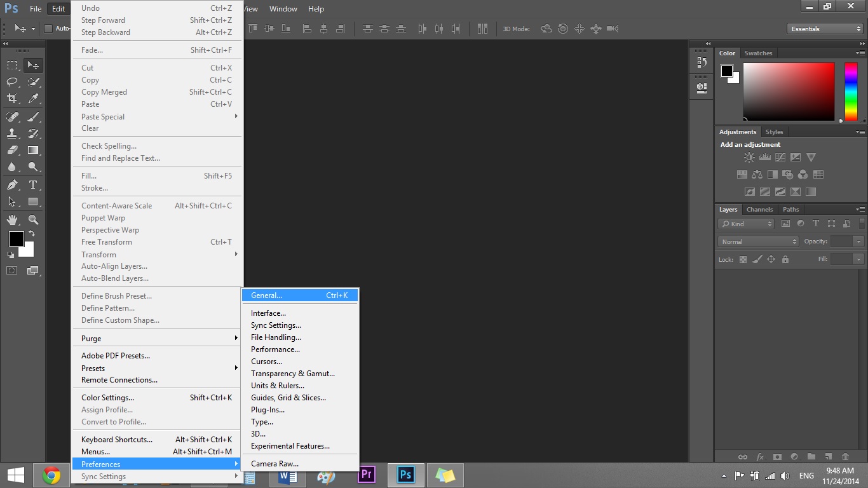Select the Rectangular Marquee tool
This screenshot has height=488, width=868.
tap(12, 65)
